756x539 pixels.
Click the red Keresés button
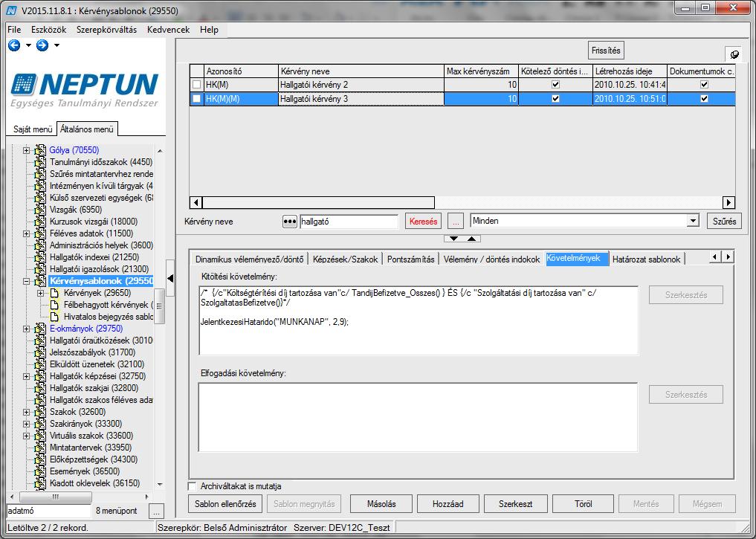coord(423,222)
